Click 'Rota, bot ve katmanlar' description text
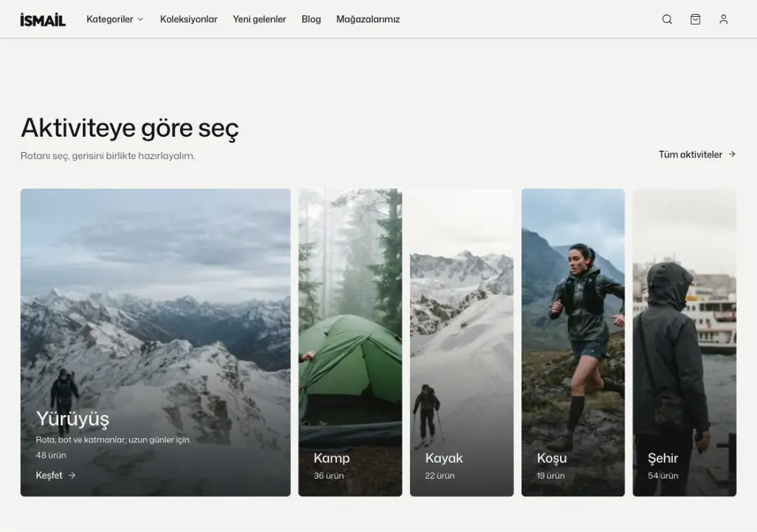Viewport: 757px width, 532px height. click(114, 439)
